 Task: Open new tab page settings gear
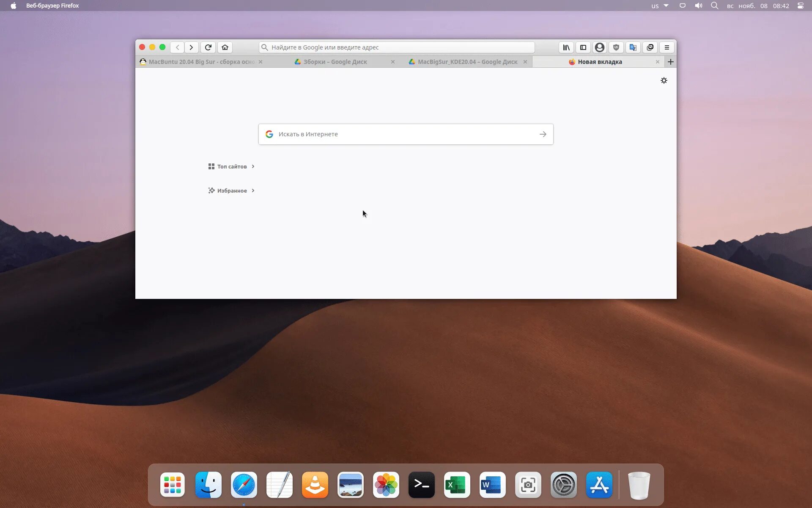pos(664,80)
